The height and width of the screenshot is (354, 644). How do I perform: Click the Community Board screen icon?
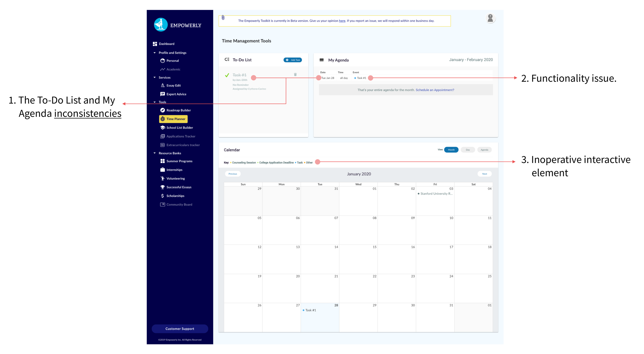click(x=163, y=204)
